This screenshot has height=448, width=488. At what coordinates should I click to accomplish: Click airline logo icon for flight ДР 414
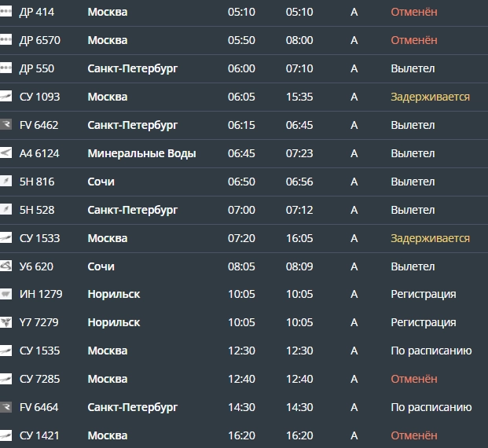(6, 12)
